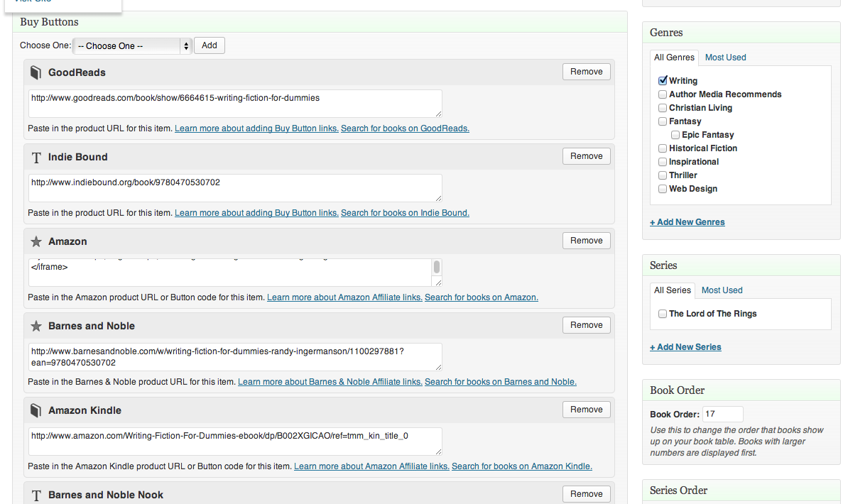The width and height of the screenshot is (848, 504).
Task: Open Search for books on Barnes and Noble link
Action: tap(500, 382)
